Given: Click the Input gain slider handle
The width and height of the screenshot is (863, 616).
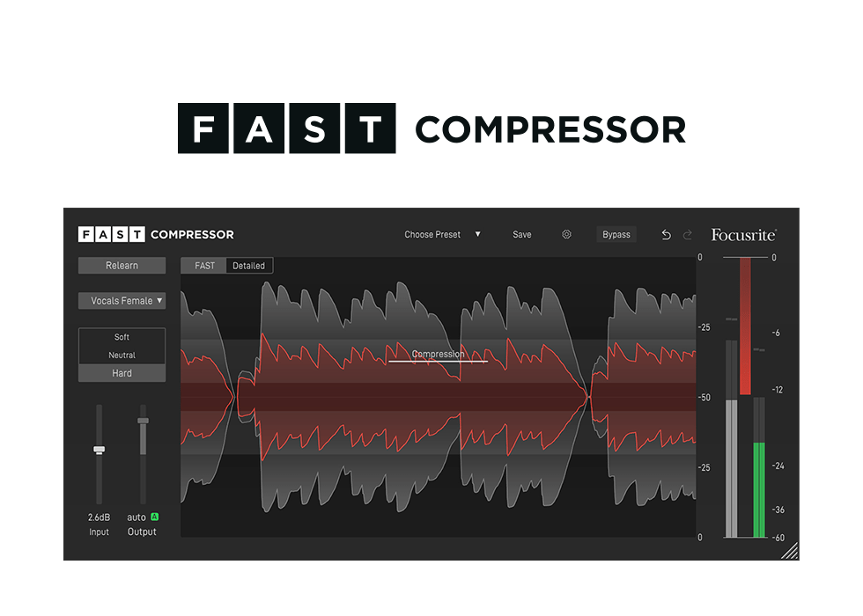Looking at the screenshot, I should click(100, 450).
